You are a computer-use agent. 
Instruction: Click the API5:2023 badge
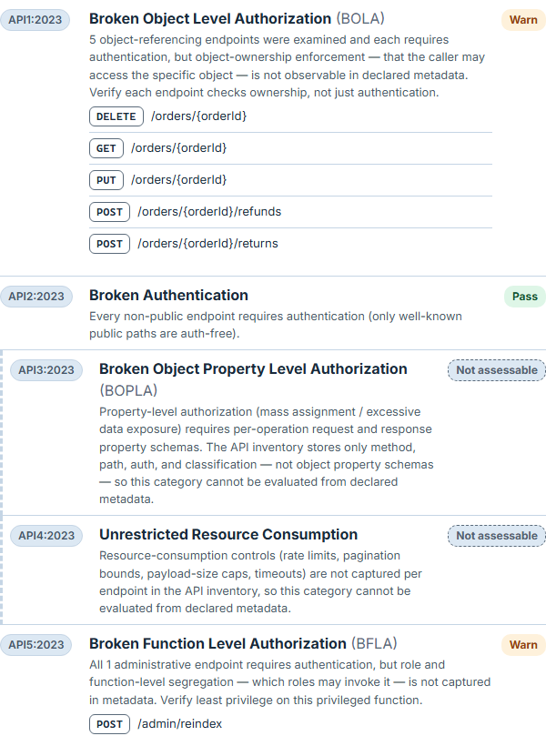pos(36,645)
